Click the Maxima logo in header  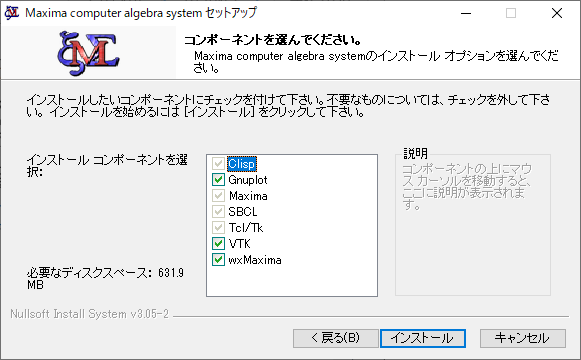(x=88, y=53)
